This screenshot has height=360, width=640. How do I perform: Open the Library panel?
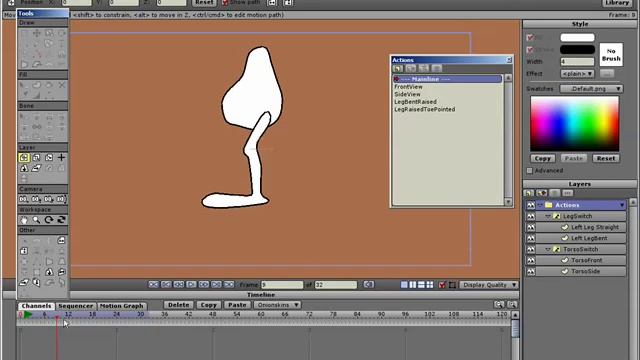617,3
